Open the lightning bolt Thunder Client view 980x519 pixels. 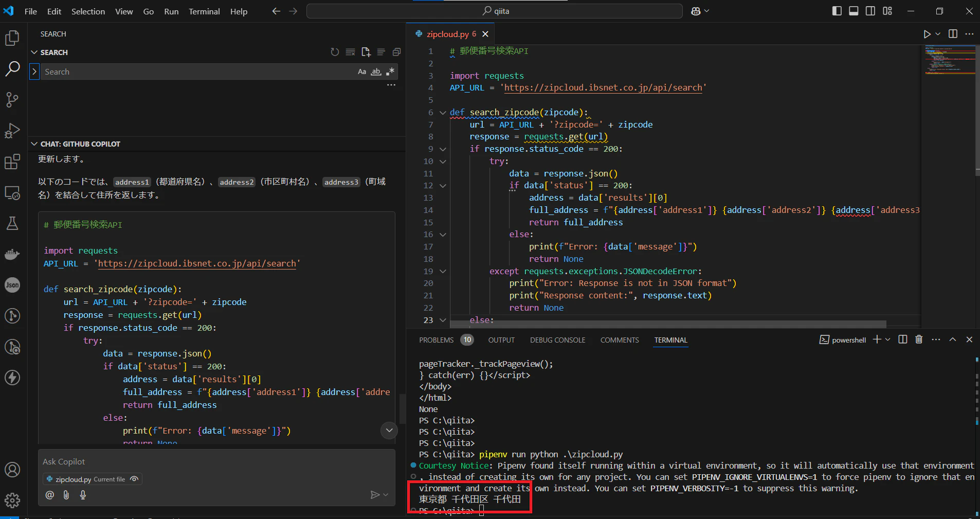12,378
